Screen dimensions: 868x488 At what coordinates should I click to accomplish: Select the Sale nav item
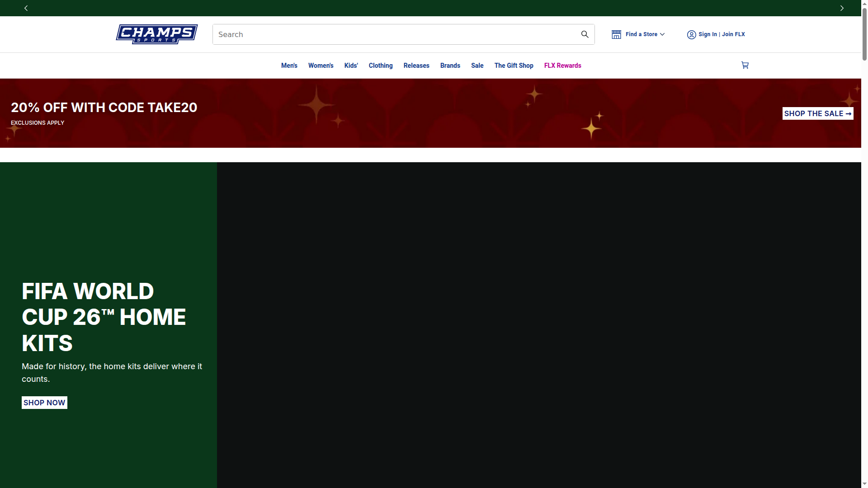coord(477,66)
